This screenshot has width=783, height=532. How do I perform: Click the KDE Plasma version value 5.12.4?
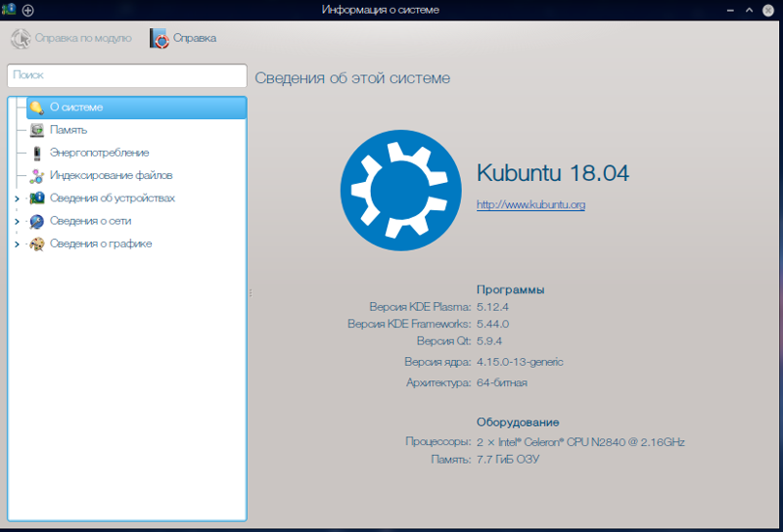coord(492,307)
